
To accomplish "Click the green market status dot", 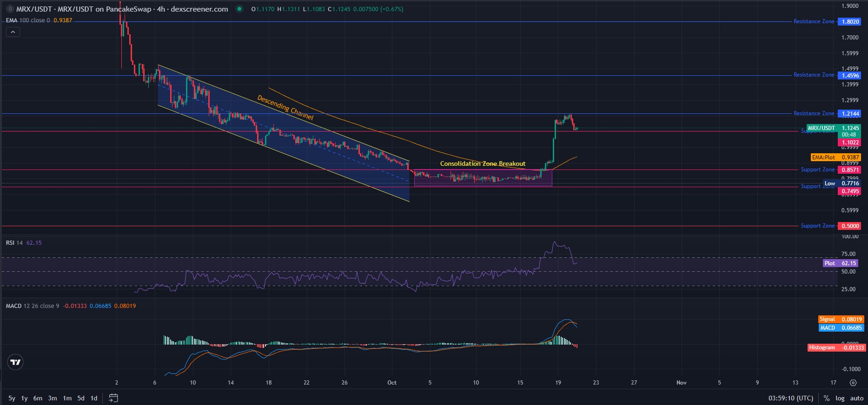I will click(x=239, y=9).
